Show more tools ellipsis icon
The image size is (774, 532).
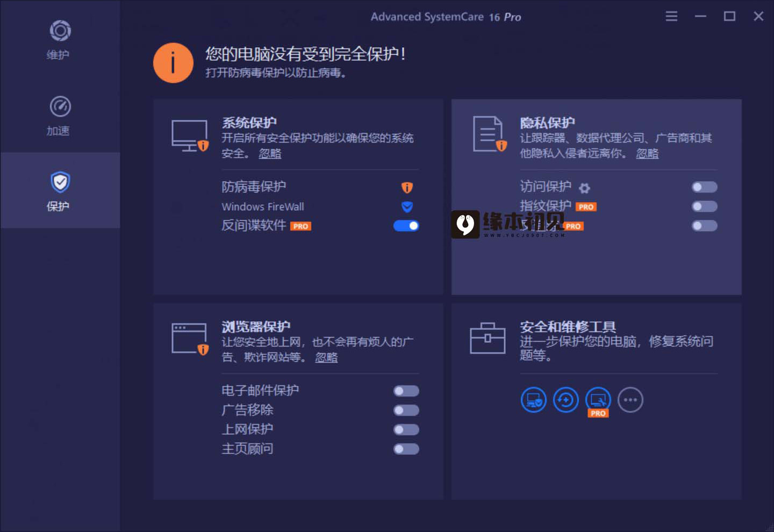pos(630,400)
